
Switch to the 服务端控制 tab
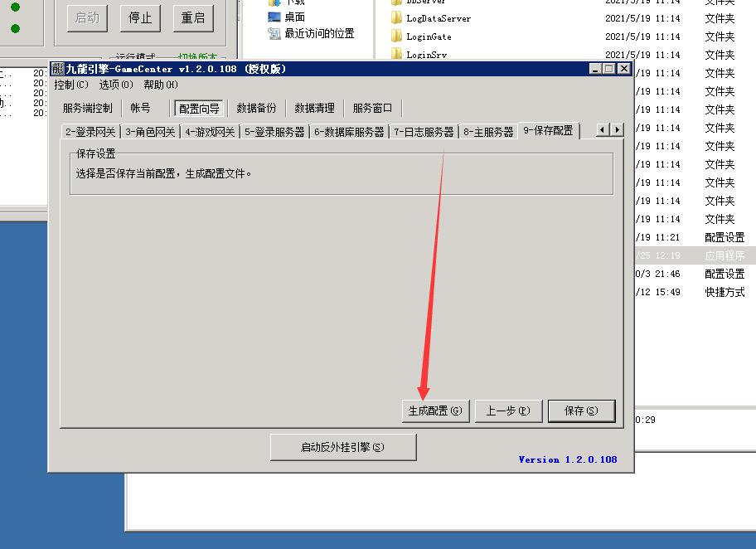tap(87, 108)
